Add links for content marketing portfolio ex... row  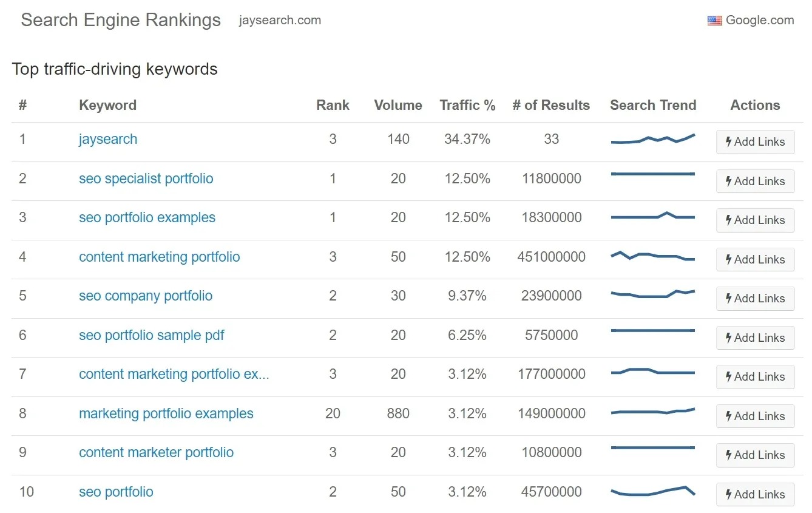pos(755,376)
